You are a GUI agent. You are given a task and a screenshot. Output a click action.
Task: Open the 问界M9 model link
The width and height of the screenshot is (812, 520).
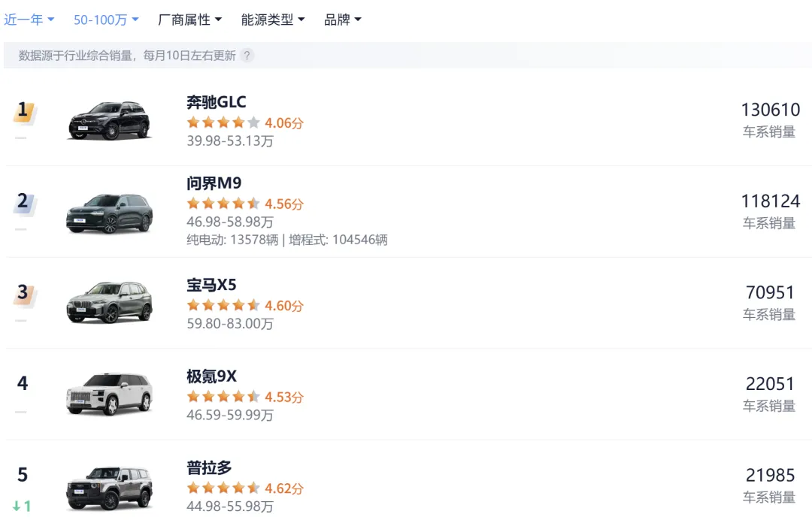click(214, 183)
